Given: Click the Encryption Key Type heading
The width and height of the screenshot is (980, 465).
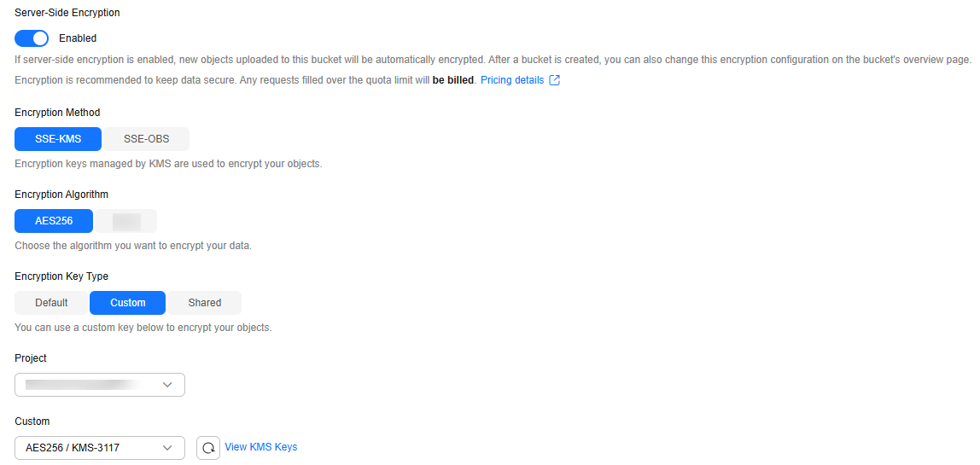Looking at the screenshot, I should point(61,276).
